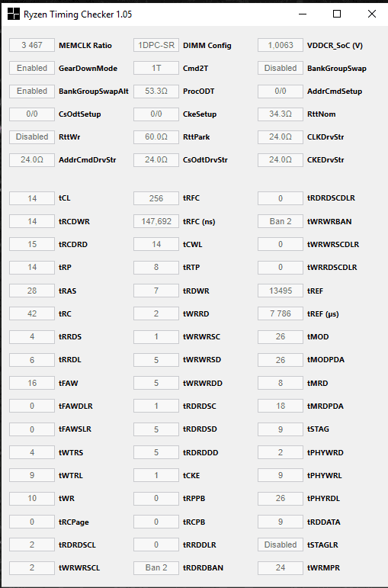Select the ProcODT 53.3Ω field
This screenshot has width=388, height=588.
[x=156, y=91]
